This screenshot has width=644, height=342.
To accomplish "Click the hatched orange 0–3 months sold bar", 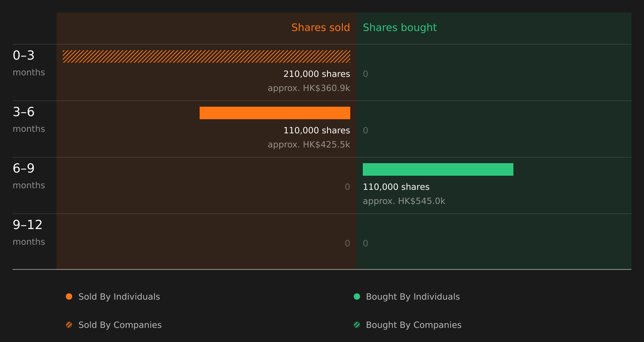I will pos(206,56).
